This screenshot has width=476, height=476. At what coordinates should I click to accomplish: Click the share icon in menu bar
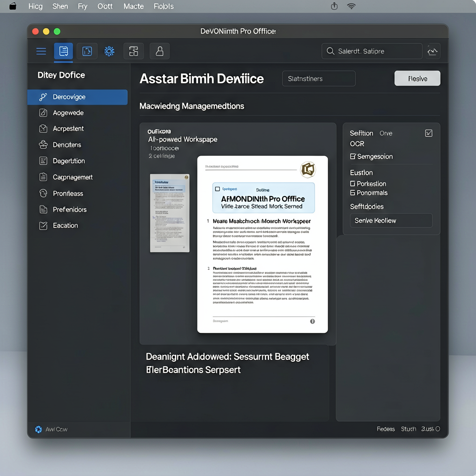point(334,6)
